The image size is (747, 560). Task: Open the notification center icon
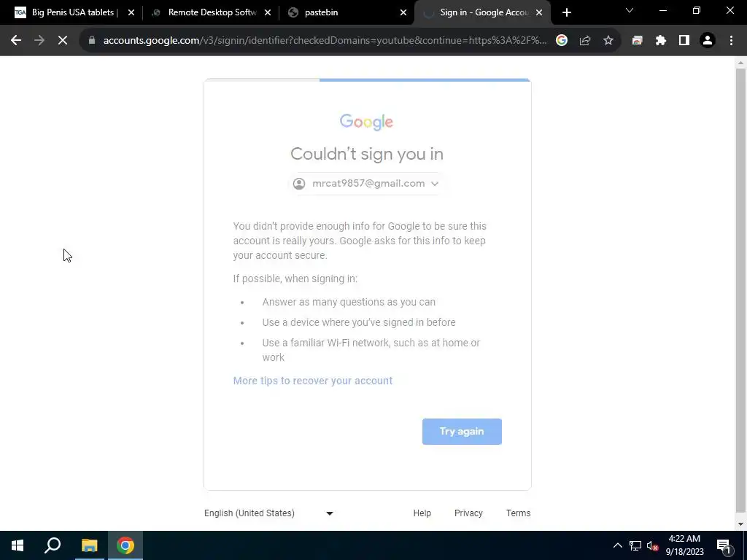(x=724, y=545)
